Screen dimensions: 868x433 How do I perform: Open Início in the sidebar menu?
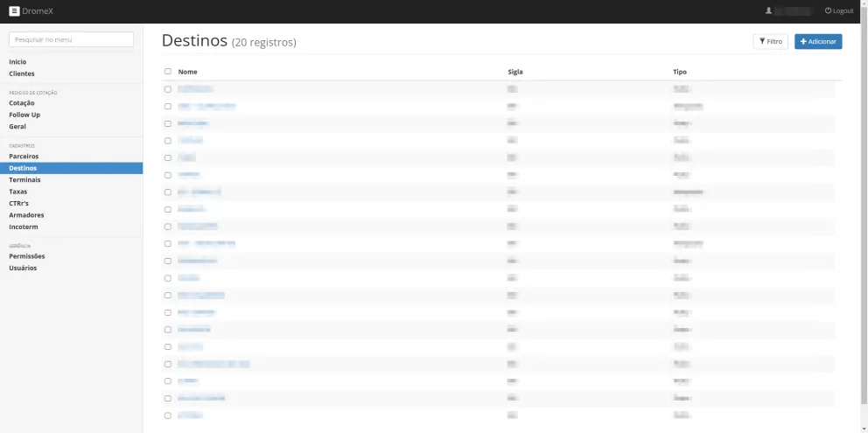(17, 62)
